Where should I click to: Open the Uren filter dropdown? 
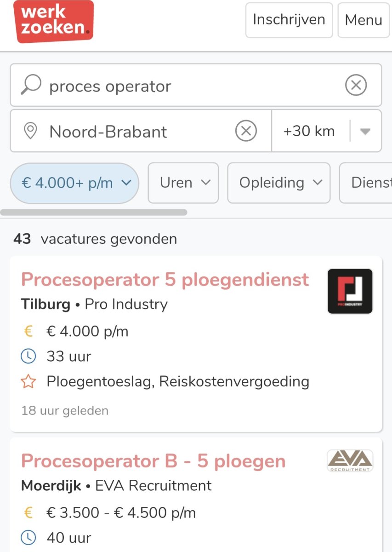[x=183, y=183]
